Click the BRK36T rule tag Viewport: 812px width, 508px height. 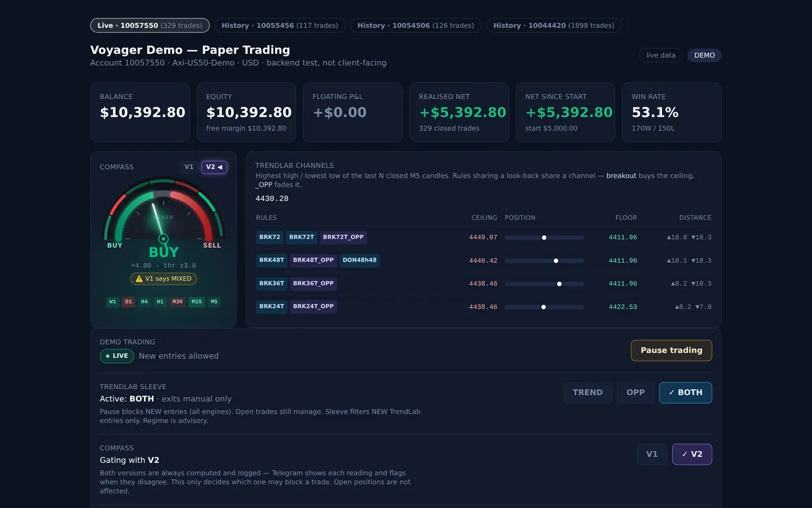click(272, 284)
